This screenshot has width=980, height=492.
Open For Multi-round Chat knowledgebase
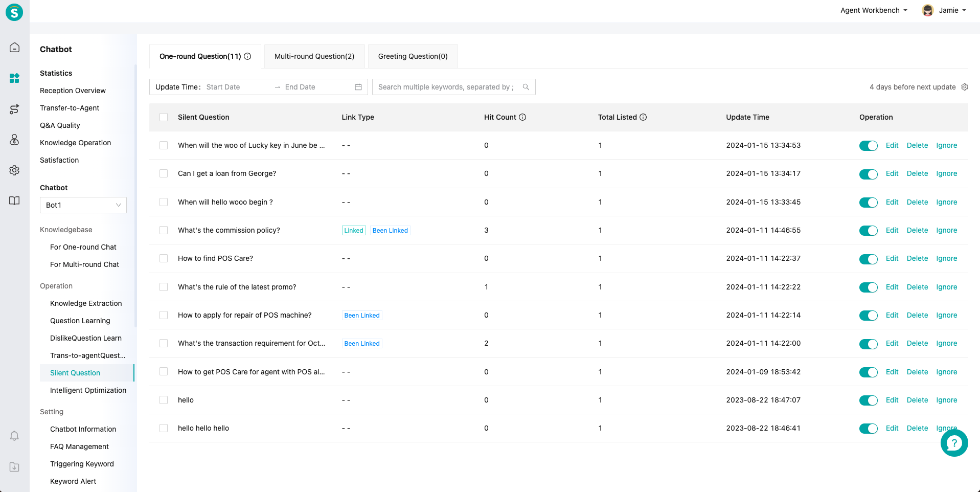coord(84,264)
